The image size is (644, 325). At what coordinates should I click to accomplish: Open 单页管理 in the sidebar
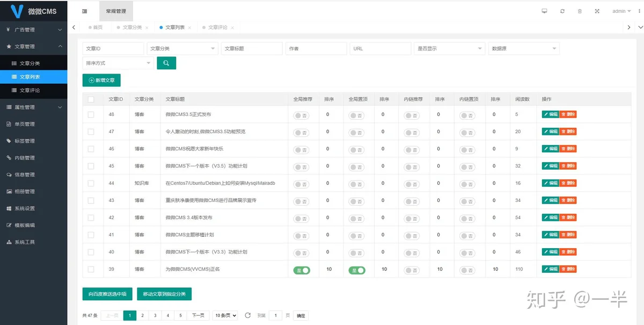33,124
